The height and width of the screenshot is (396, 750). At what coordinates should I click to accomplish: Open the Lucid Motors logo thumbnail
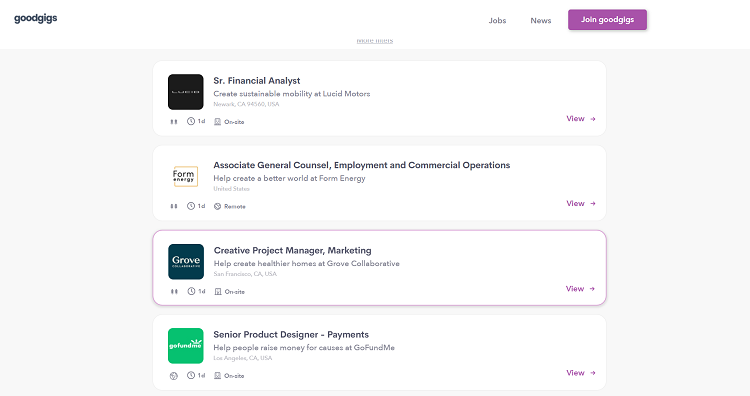click(186, 92)
